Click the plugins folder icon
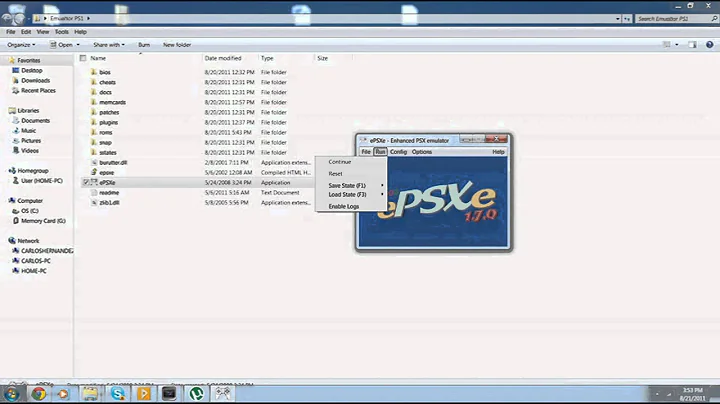720x404 pixels. pyautogui.click(x=94, y=123)
